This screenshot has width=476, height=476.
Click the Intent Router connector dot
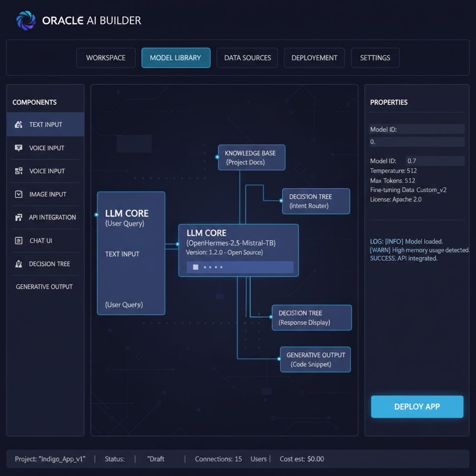tap(281, 201)
